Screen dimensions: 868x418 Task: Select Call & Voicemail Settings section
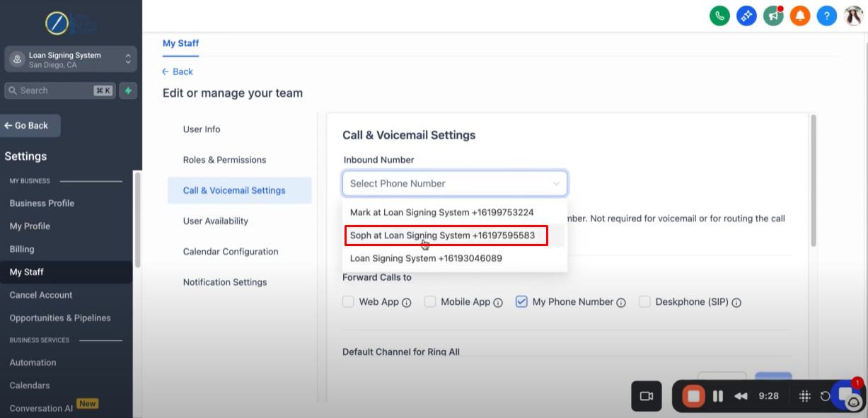tap(240, 190)
